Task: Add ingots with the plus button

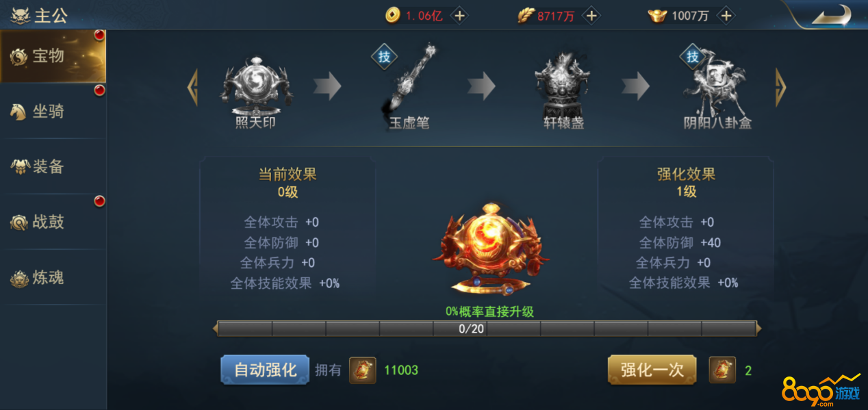Action: (x=726, y=16)
